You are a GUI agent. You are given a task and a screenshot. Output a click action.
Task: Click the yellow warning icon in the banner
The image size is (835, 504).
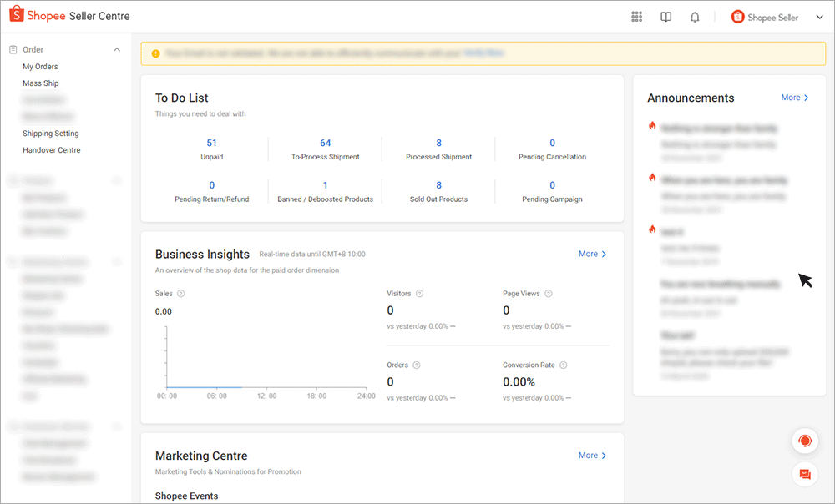[155, 53]
